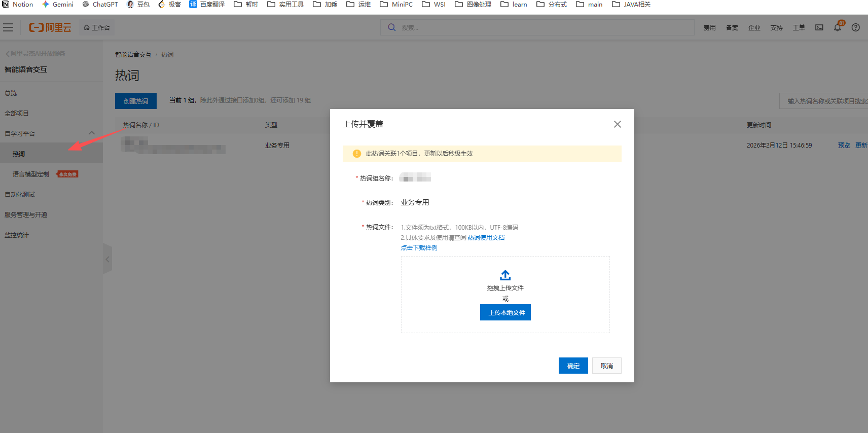
Task: Go back to 阿里灵杰AI开放服务
Action: point(35,53)
